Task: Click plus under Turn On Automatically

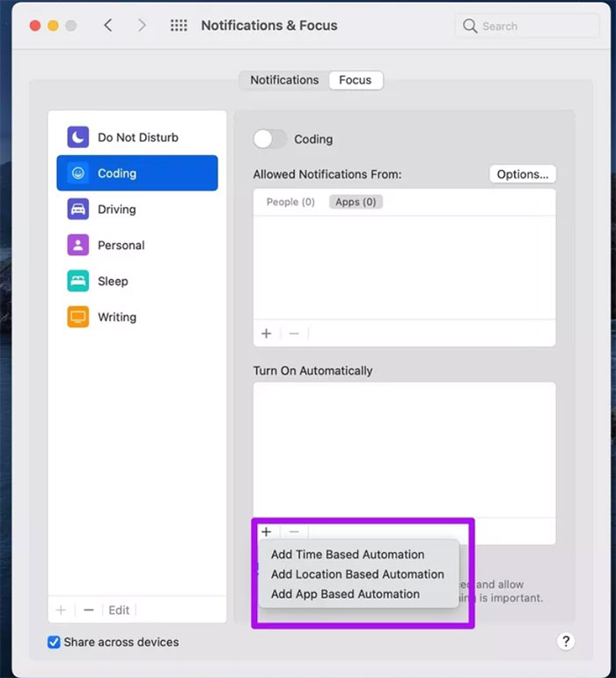Action: pyautogui.click(x=267, y=532)
